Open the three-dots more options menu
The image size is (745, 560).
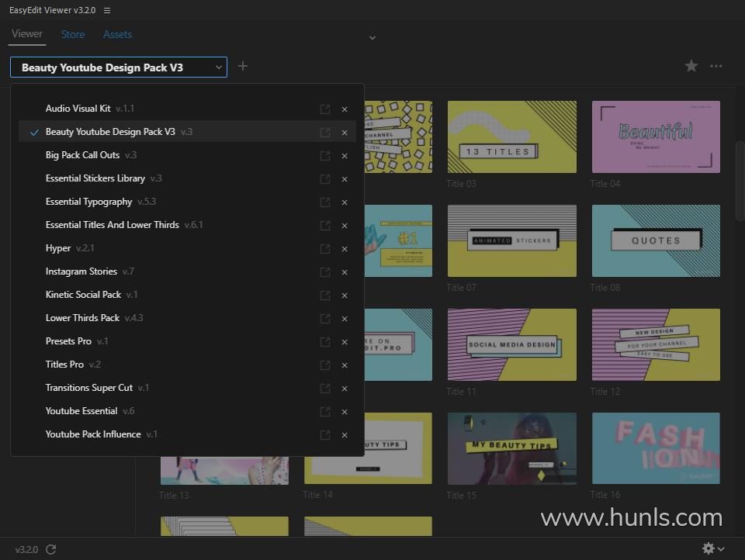[716, 67]
